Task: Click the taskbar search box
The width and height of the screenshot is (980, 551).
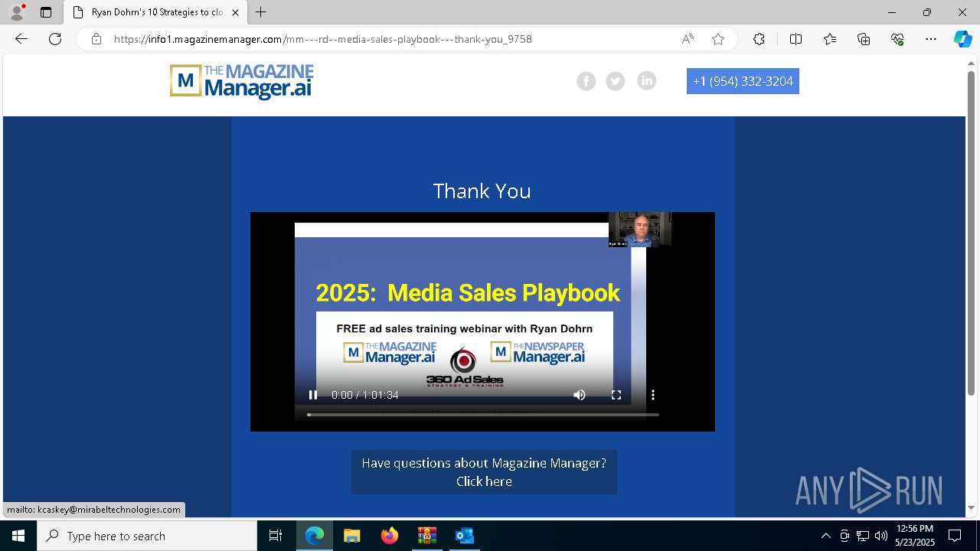Action: (147, 536)
